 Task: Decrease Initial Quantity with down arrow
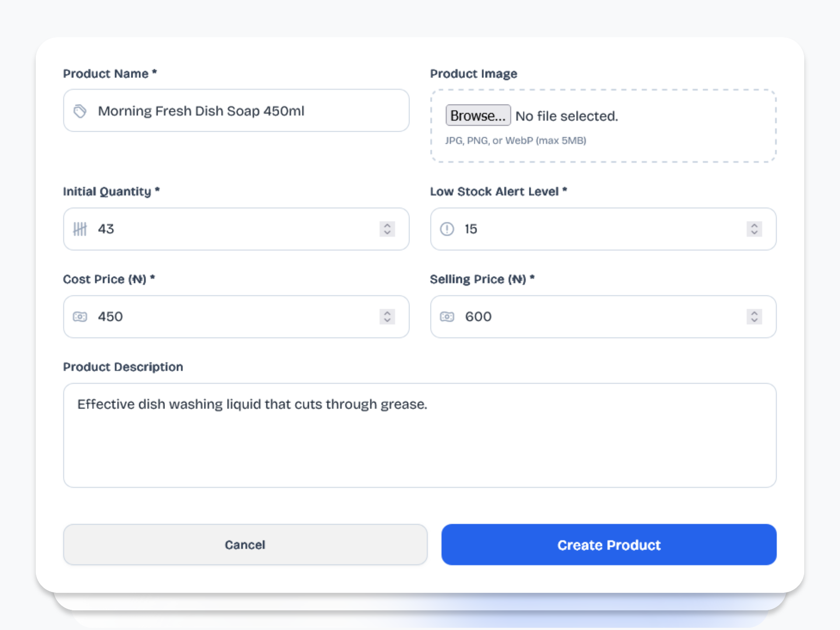pos(387,233)
